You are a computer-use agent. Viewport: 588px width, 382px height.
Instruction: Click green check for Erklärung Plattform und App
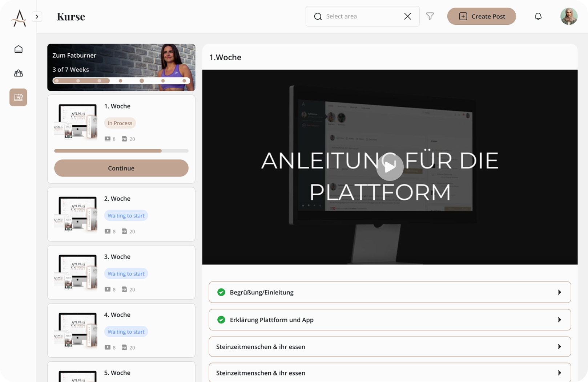coord(221,320)
